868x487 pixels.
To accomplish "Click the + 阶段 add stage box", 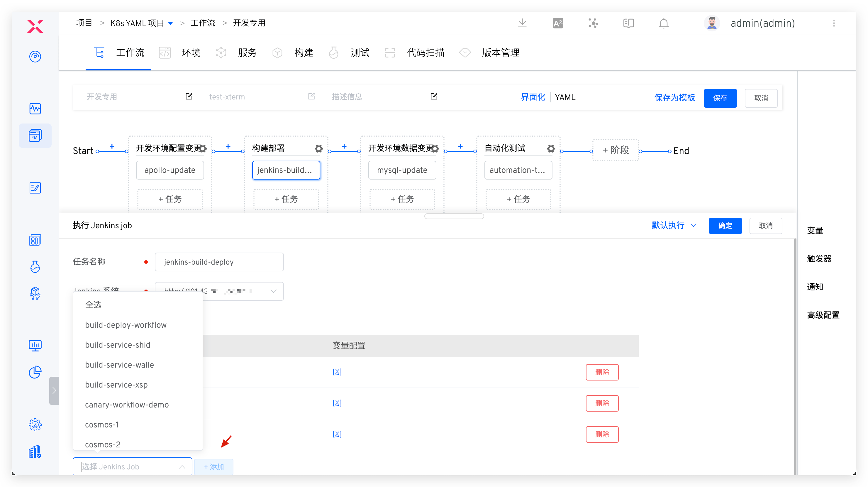I will click(616, 150).
